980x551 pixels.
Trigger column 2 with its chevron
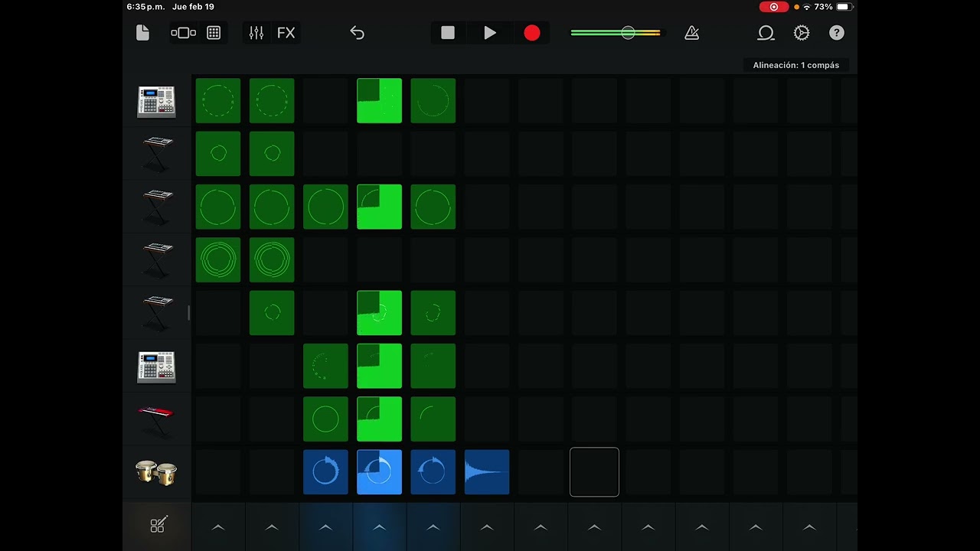pyautogui.click(x=272, y=527)
